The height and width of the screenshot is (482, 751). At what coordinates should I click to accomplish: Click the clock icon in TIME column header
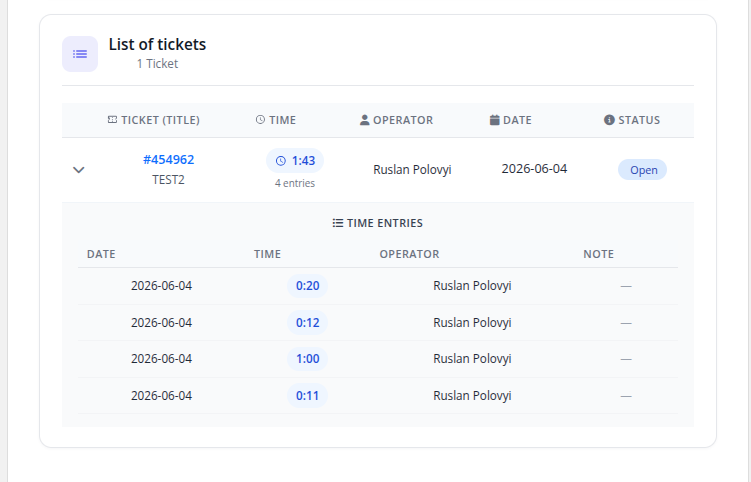pos(260,120)
